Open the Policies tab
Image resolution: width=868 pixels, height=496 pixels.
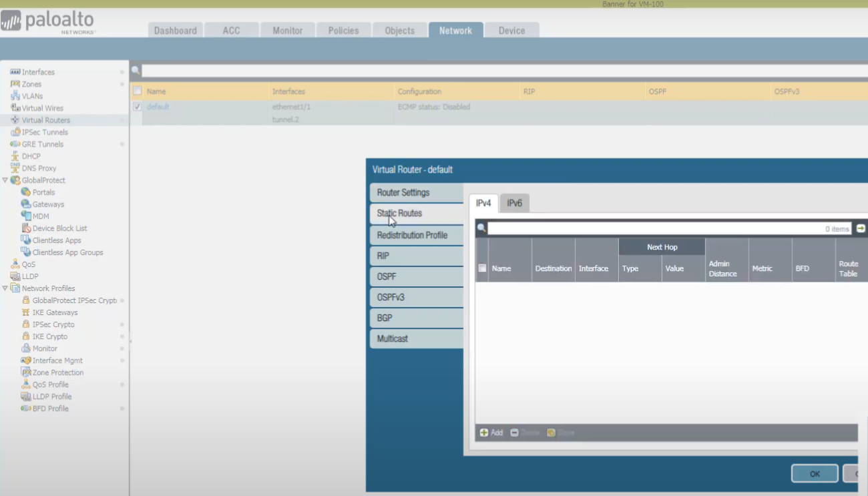(343, 31)
